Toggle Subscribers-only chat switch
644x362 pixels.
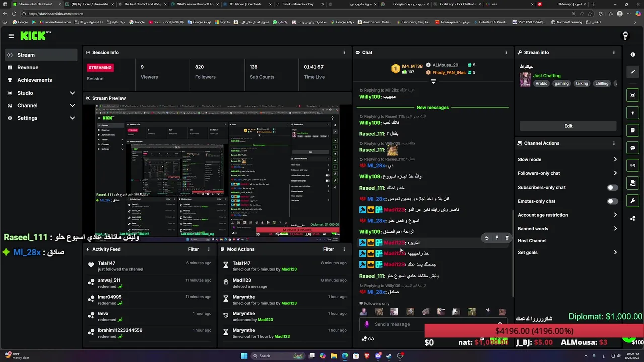coord(612,188)
